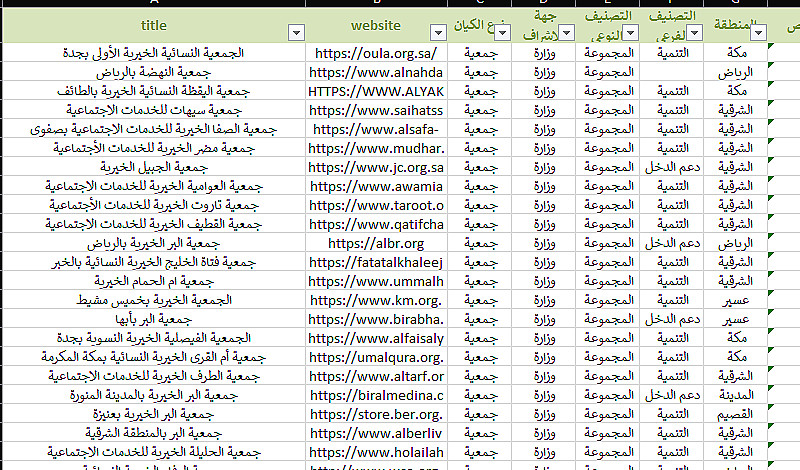Select the https://www.ummalh cell

coord(377,281)
